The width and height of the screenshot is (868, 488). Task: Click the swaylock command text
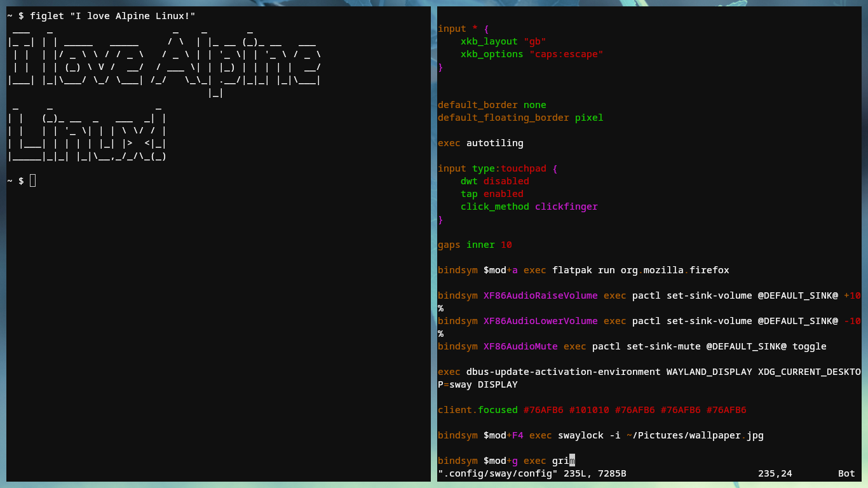coord(580,435)
